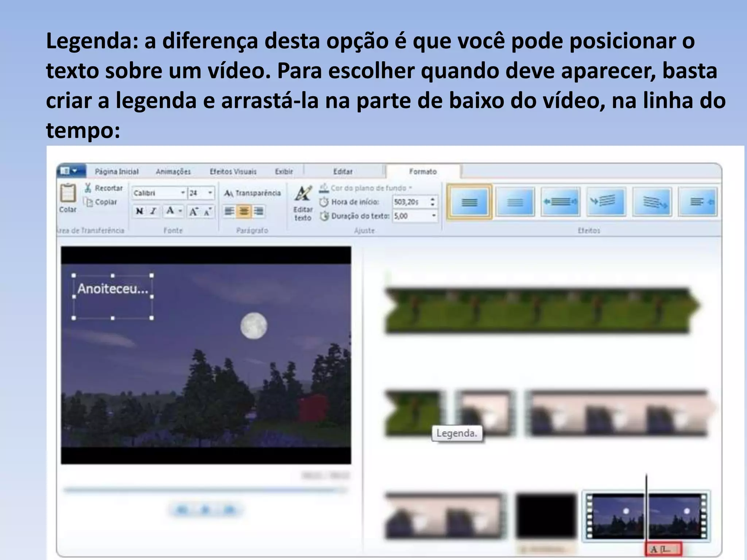Viewport: 747px width, 560px height.
Task: Click the Hora de início field
Action: (410, 202)
